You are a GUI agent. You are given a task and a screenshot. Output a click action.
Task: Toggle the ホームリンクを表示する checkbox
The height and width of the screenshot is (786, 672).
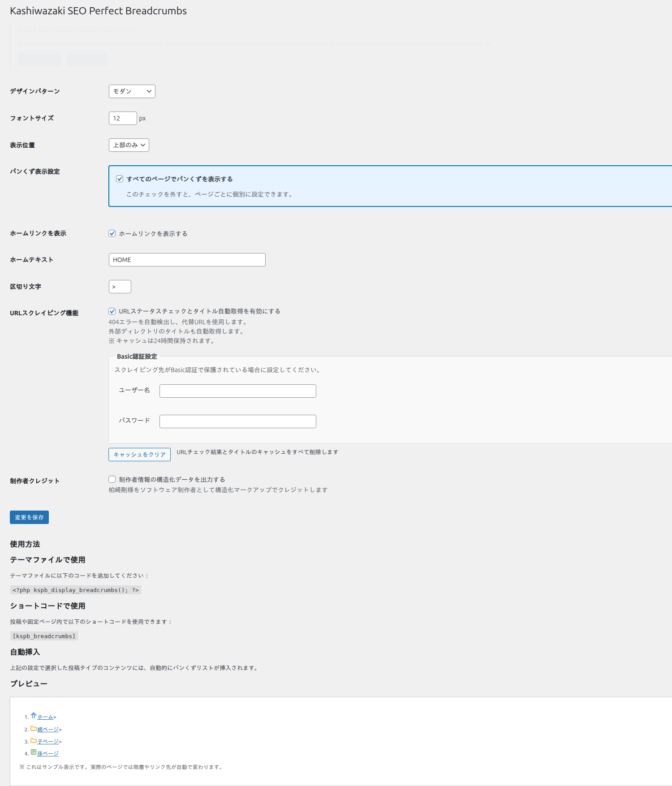click(x=112, y=233)
